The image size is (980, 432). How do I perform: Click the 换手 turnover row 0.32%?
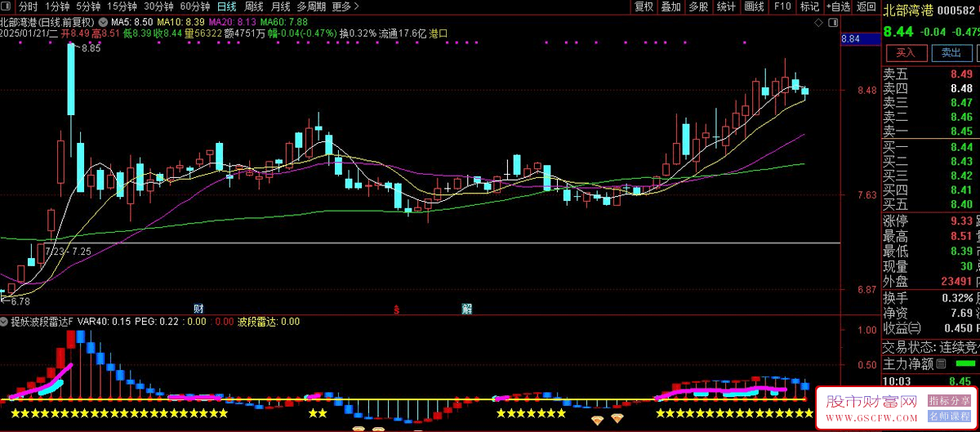(x=930, y=298)
